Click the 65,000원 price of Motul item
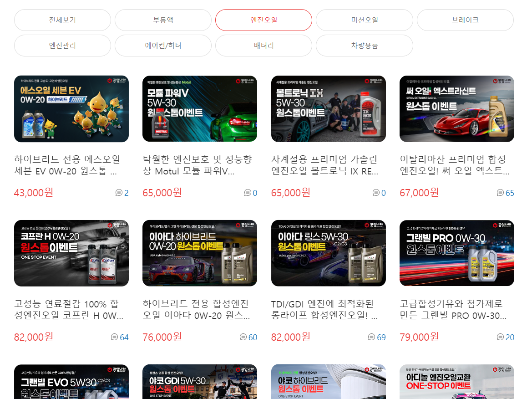Viewport: 532px width, 399px height. tap(162, 193)
